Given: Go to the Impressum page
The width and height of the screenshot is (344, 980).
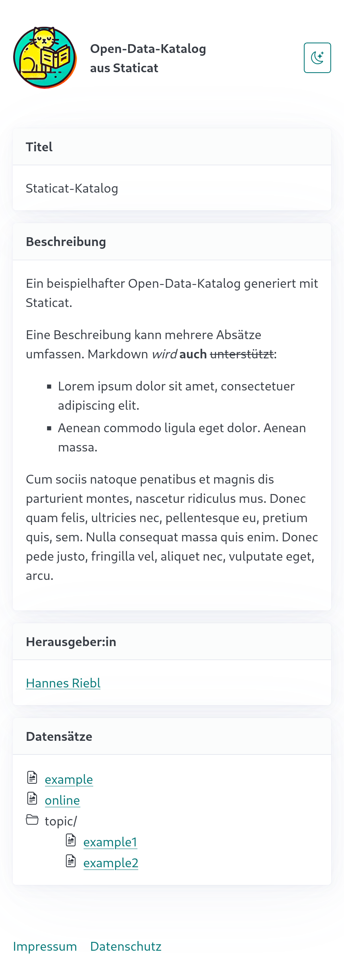Looking at the screenshot, I should 45,946.
